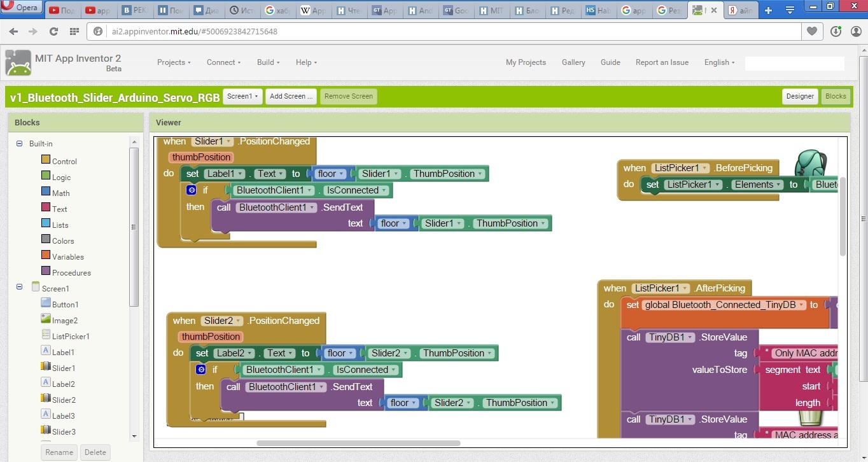Collapse the Screen1 tree node
Viewport: 868px width, 462px height.
pos(20,288)
